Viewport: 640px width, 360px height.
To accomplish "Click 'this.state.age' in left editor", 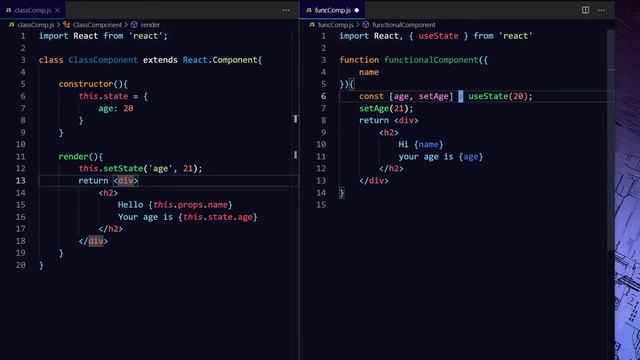I will point(218,217).
